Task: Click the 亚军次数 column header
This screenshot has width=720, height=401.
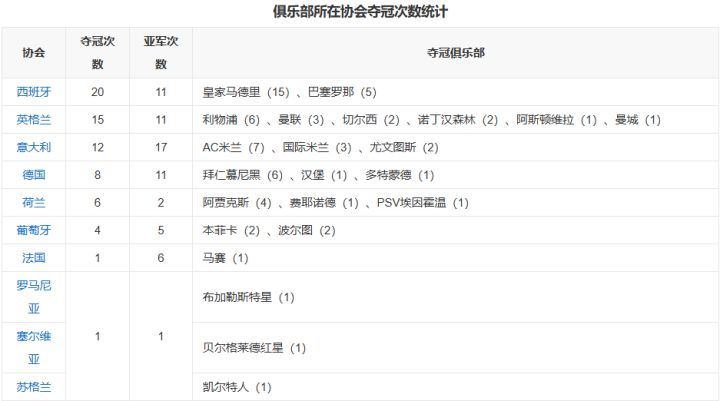Action: (161, 52)
